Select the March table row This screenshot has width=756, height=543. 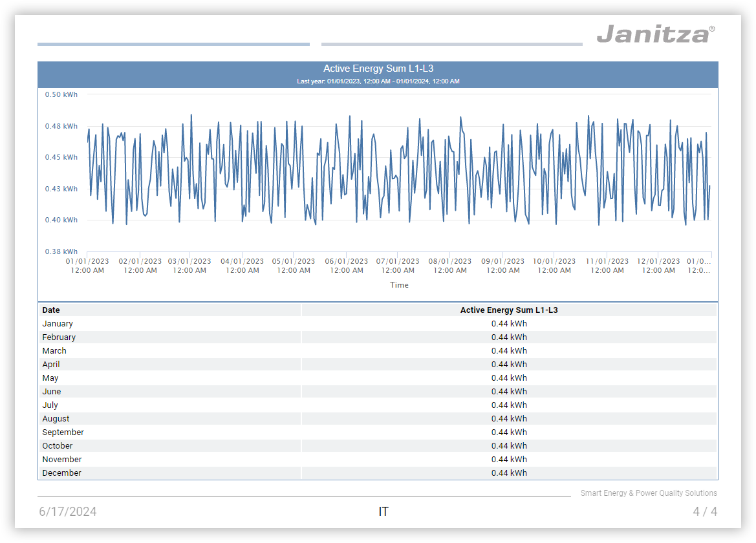pos(54,351)
